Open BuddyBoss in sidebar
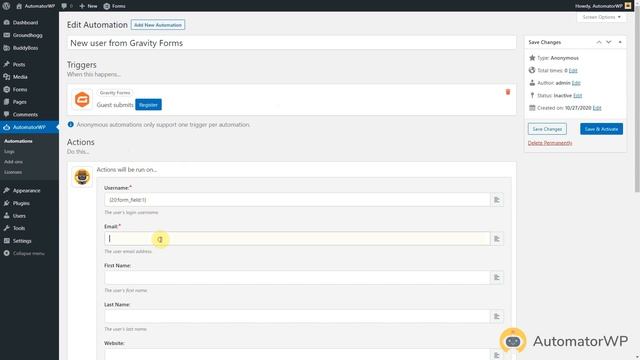This screenshot has height=360, width=640. click(x=25, y=48)
